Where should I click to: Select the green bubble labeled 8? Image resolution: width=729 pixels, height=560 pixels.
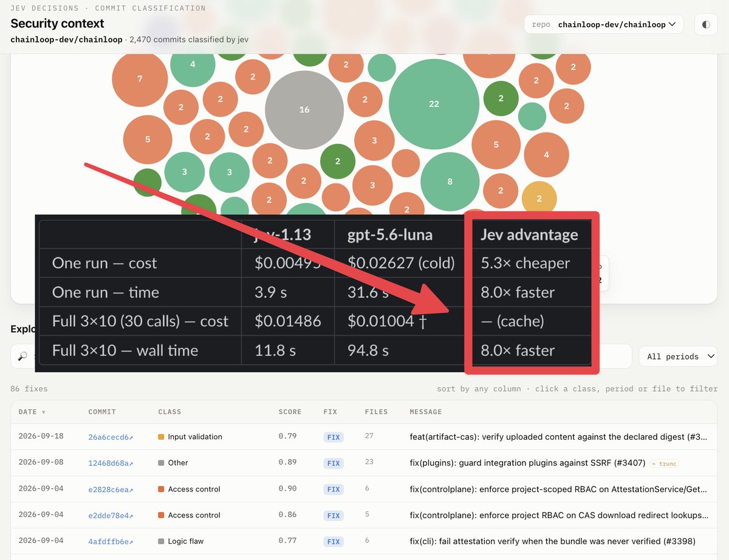[450, 182]
